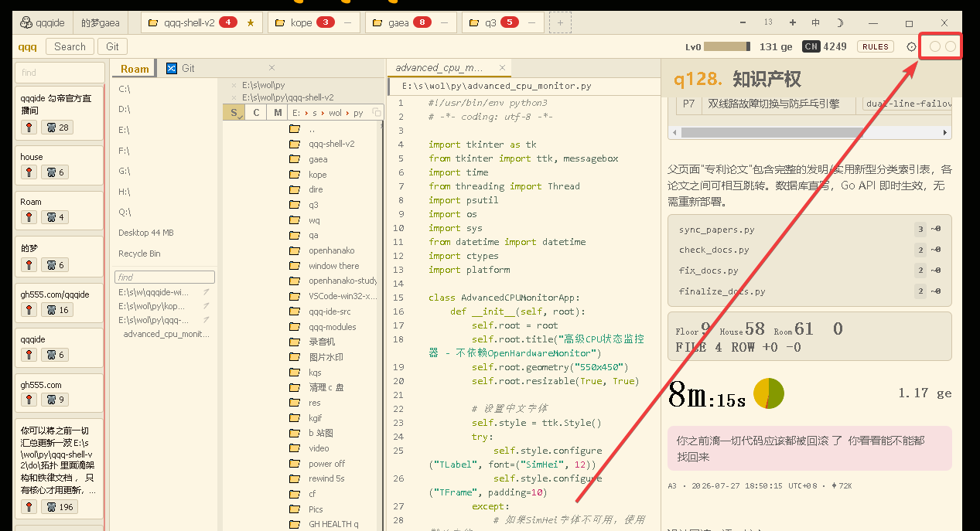The width and height of the screenshot is (980, 531).
Task: Open folder icon for 'gaea'
Action: tap(294, 159)
